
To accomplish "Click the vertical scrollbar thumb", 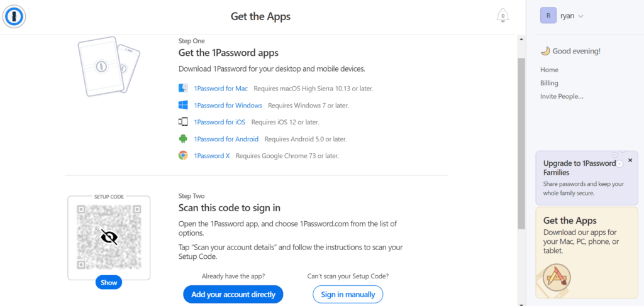I will point(521,143).
